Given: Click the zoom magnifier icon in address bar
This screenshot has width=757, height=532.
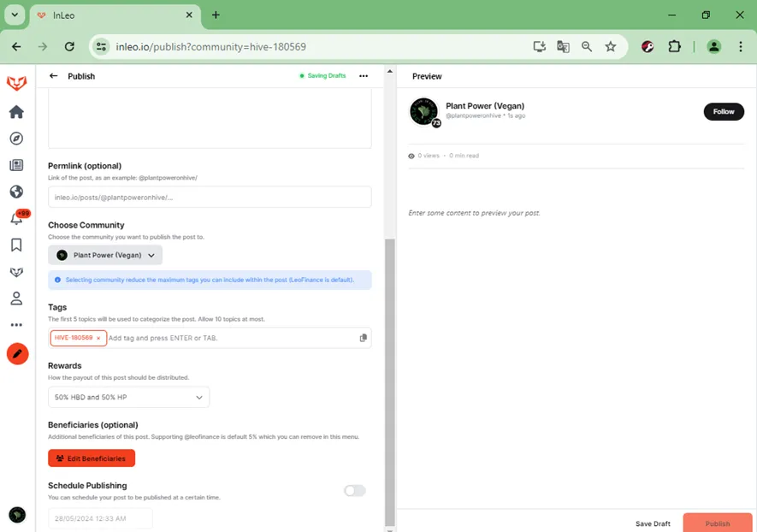Looking at the screenshot, I should (587, 46).
